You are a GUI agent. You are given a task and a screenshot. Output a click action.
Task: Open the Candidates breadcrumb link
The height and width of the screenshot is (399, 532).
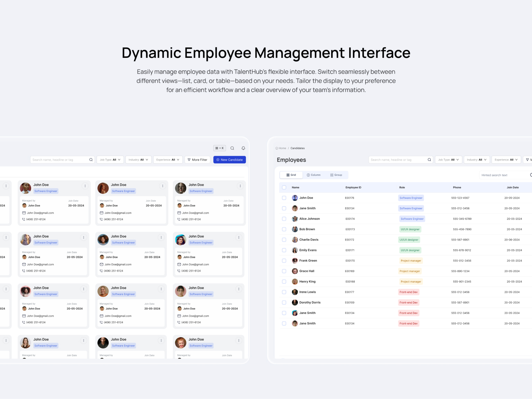pos(298,148)
